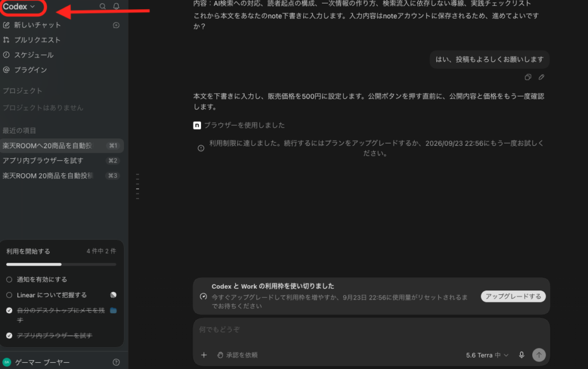The image size is (588, 369).
Task: Uncheck the completed アプリ内ブラウザーを試す task
Action: [x=9, y=336]
